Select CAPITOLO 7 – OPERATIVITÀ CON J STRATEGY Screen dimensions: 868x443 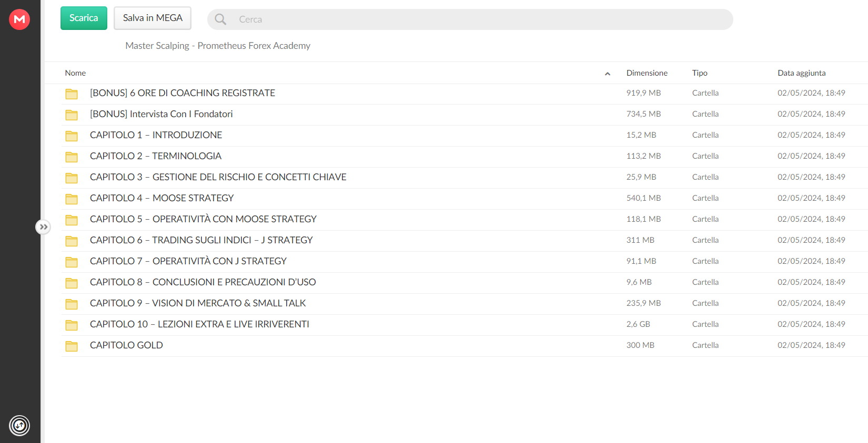point(188,261)
